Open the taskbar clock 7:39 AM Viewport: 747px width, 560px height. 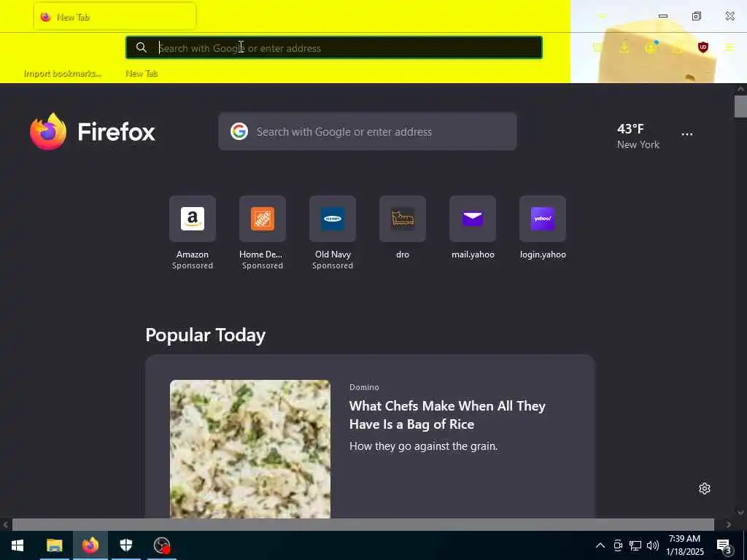point(684,545)
